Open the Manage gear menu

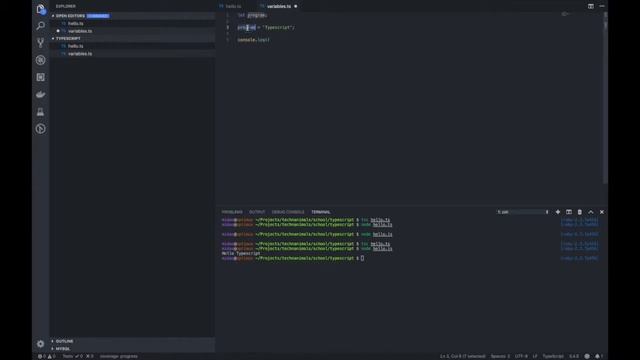pyautogui.click(x=40, y=344)
